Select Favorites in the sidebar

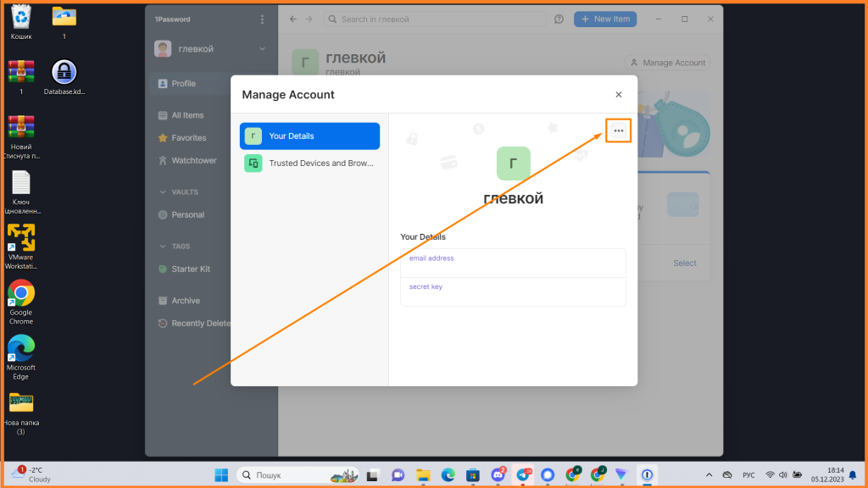tap(191, 137)
